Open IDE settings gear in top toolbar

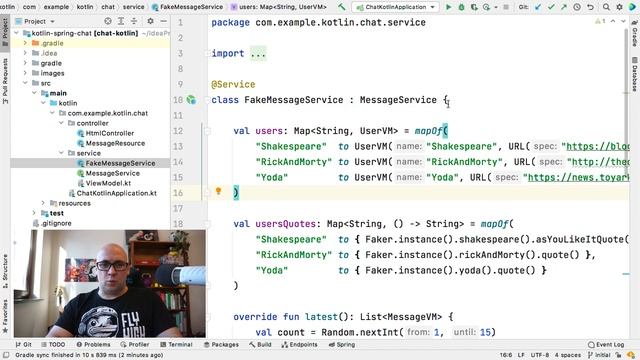coord(620,7)
